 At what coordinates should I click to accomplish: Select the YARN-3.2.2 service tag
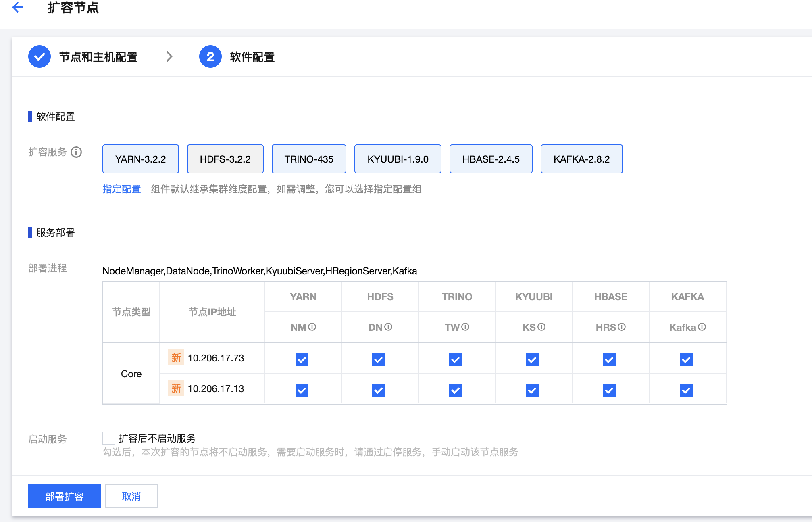(140, 159)
